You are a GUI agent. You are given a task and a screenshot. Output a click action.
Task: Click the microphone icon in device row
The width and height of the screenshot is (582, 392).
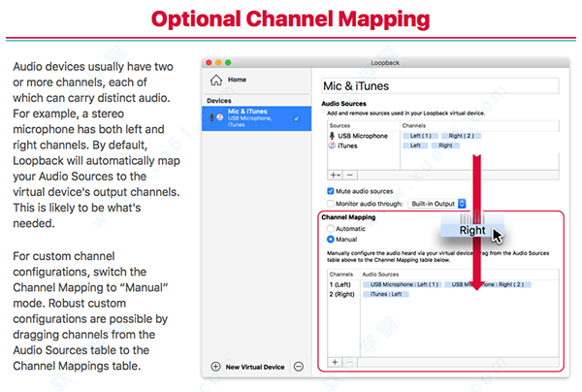[x=211, y=117]
